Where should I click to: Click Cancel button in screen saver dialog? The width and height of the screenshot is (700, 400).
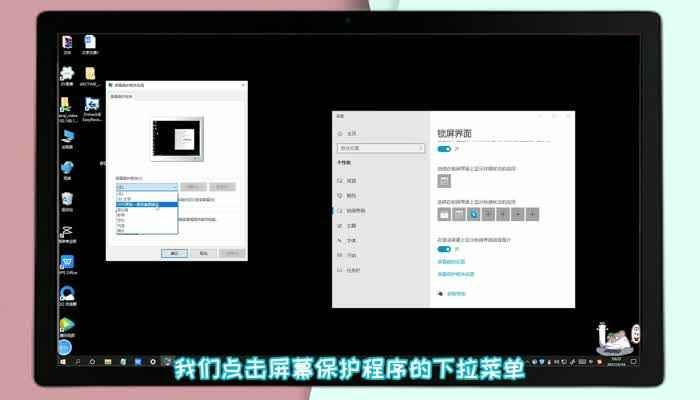click(204, 254)
